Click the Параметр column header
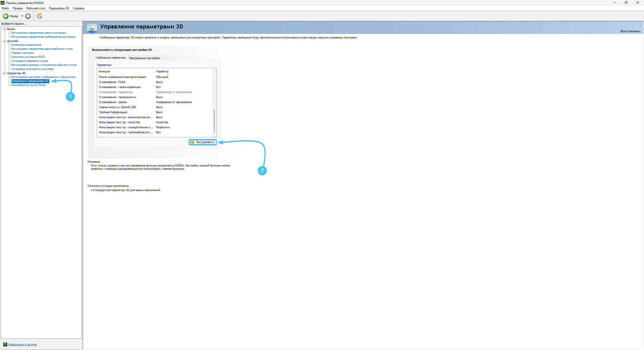644x350 pixels. coord(183,71)
